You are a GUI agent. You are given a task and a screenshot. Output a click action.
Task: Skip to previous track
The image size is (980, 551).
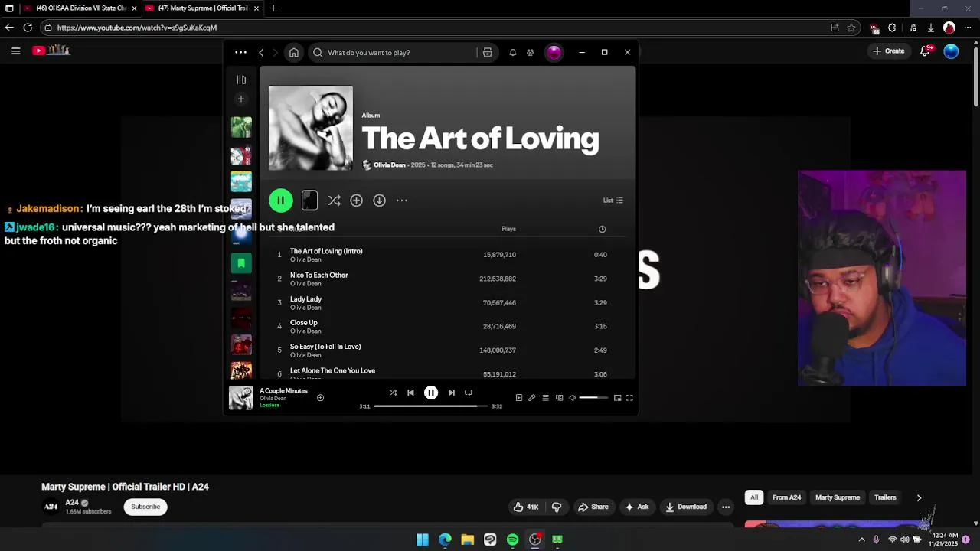point(410,393)
